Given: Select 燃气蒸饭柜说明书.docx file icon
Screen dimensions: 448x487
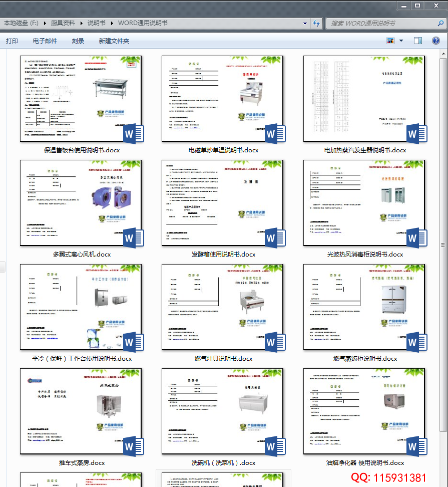Looking at the screenshot, I should coord(365,307).
